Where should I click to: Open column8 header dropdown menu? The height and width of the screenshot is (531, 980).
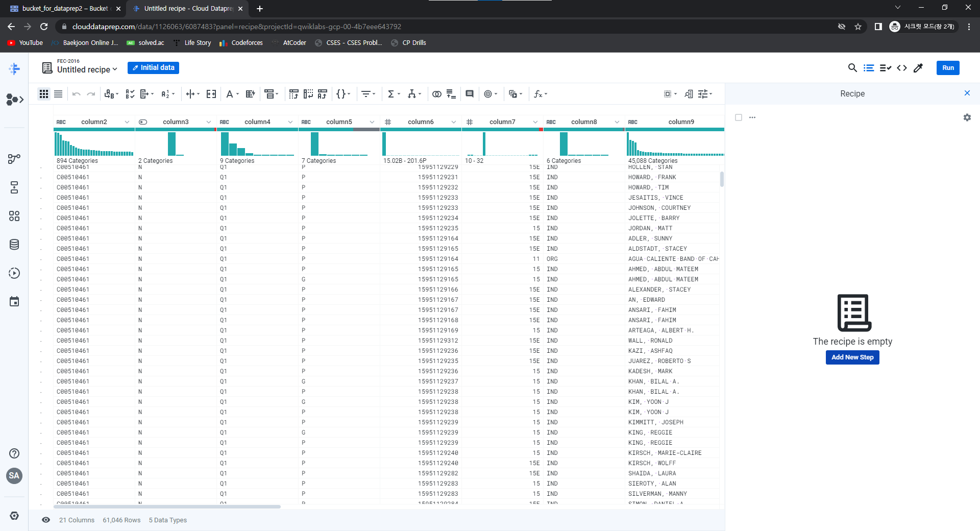coord(617,122)
